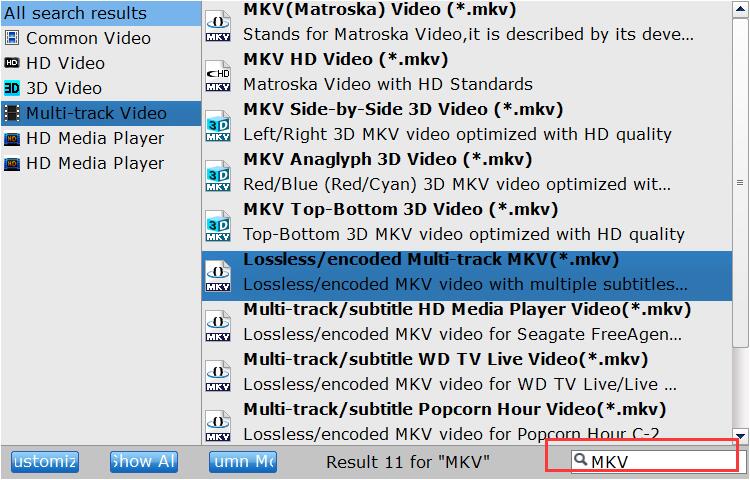Click the MKV HD Video format icon
The width and height of the screenshot is (750, 480).
coord(218,76)
